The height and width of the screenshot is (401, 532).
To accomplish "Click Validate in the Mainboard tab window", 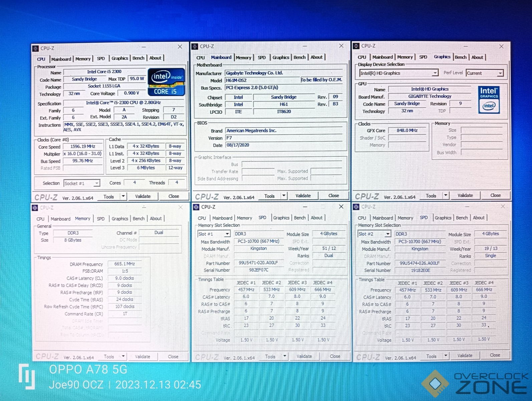I will click(x=303, y=196).
